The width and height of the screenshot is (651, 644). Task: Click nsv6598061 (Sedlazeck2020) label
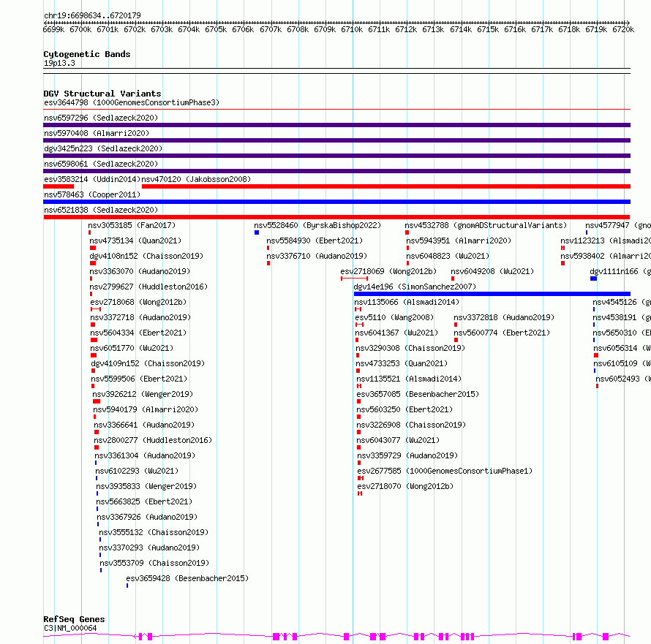tap(101, 164)
